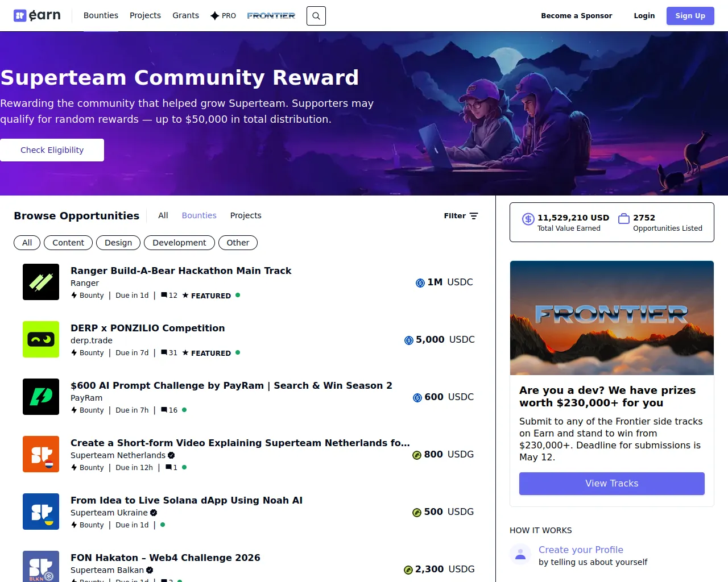Click the comment icon on Ranger bounty

(164, 295)
